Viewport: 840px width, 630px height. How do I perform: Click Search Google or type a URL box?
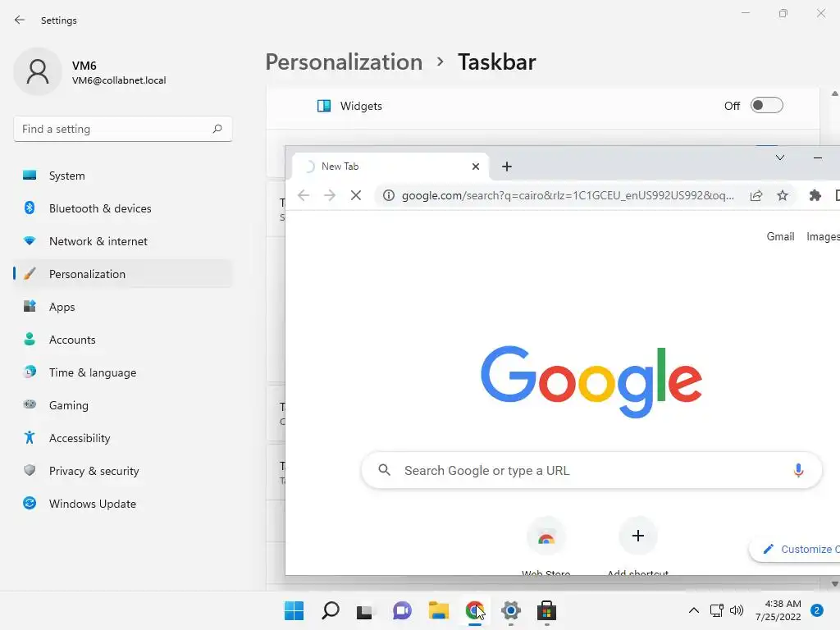point(591,470)
